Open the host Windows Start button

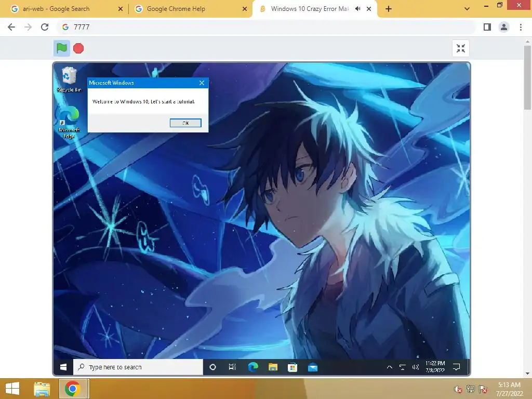(12, 389)
